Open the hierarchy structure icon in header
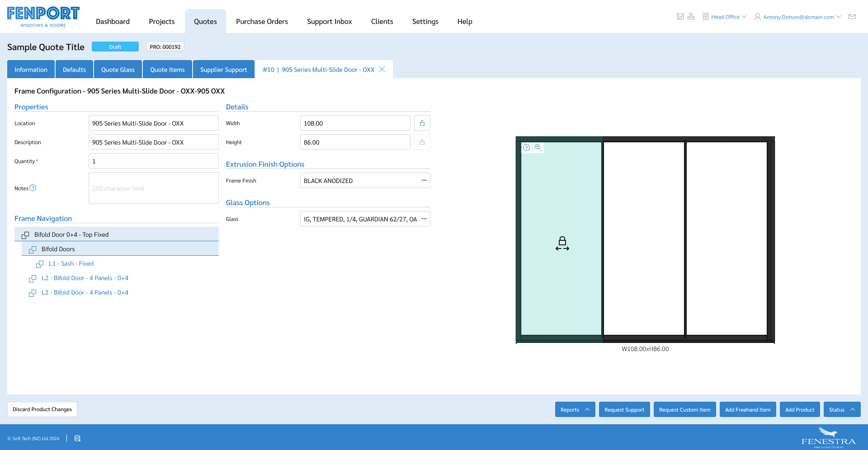This screenshot has height=450, width=868. [x=691, y=17]
